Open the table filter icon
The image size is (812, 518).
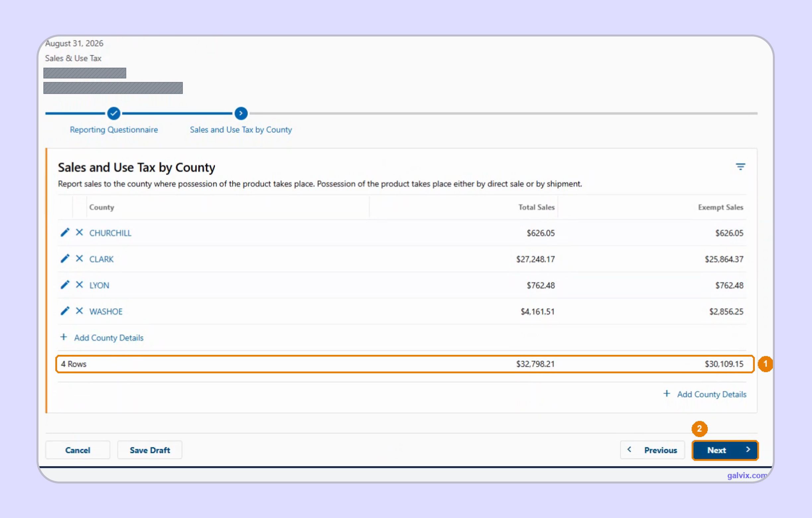pos(740,166)
